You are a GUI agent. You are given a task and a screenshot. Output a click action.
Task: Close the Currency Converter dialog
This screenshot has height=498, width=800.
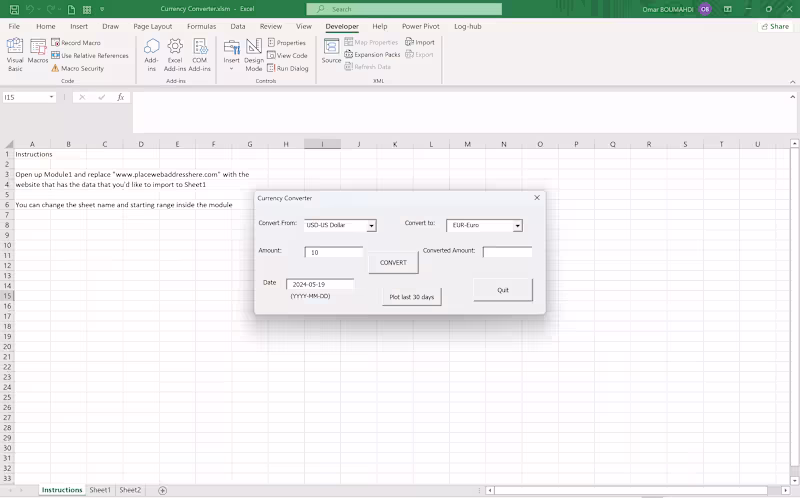point(537,198)
